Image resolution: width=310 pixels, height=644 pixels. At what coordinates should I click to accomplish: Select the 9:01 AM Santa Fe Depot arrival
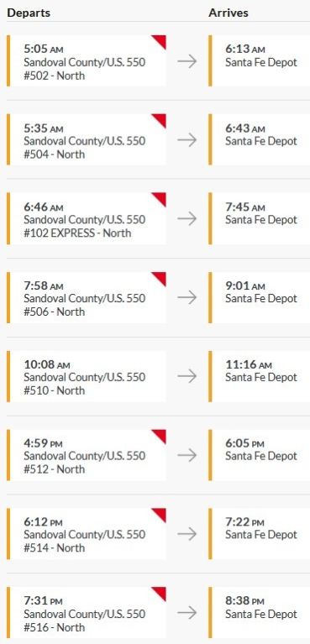coord(259,297)
